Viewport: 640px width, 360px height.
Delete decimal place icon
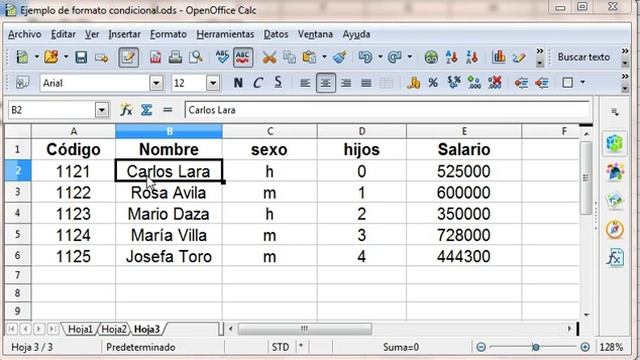click(495, 83)
